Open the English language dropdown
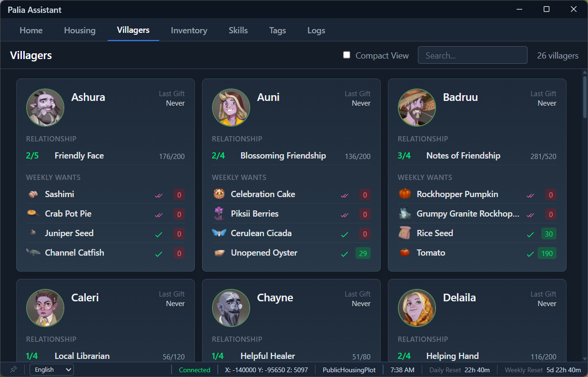Screen dimensions: 588x377 tap(52, 369)
